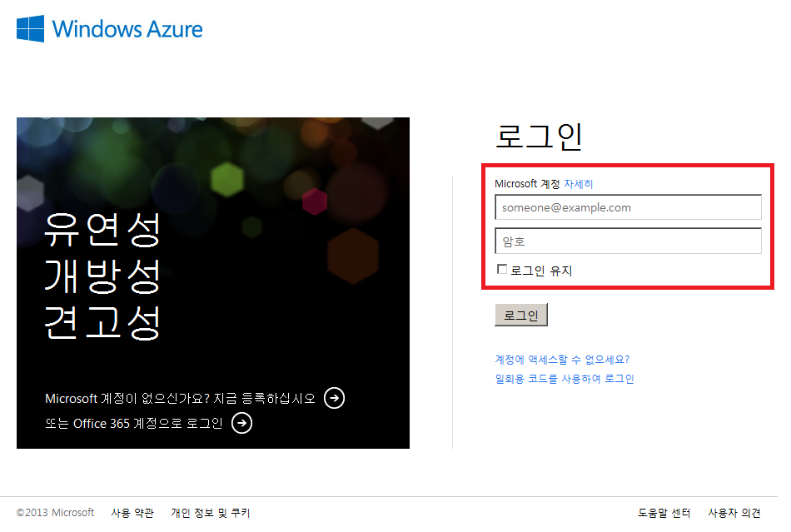Open 사용자 의견 footer link
This screenshot has width=791, height=532.
(734, 513)
